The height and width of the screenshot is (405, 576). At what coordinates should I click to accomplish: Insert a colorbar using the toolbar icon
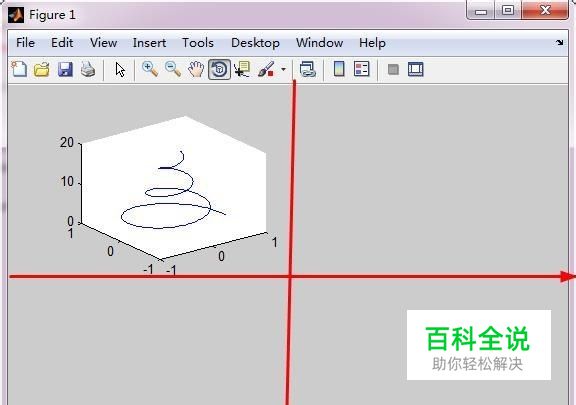point(339,69)
